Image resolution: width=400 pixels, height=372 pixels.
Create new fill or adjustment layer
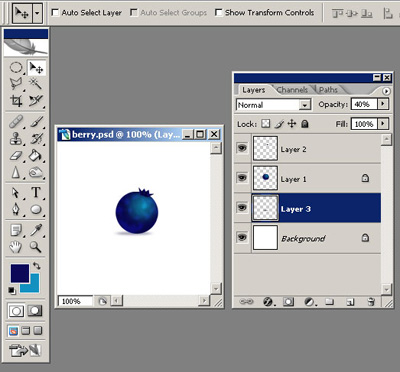[x=310, y=302]
